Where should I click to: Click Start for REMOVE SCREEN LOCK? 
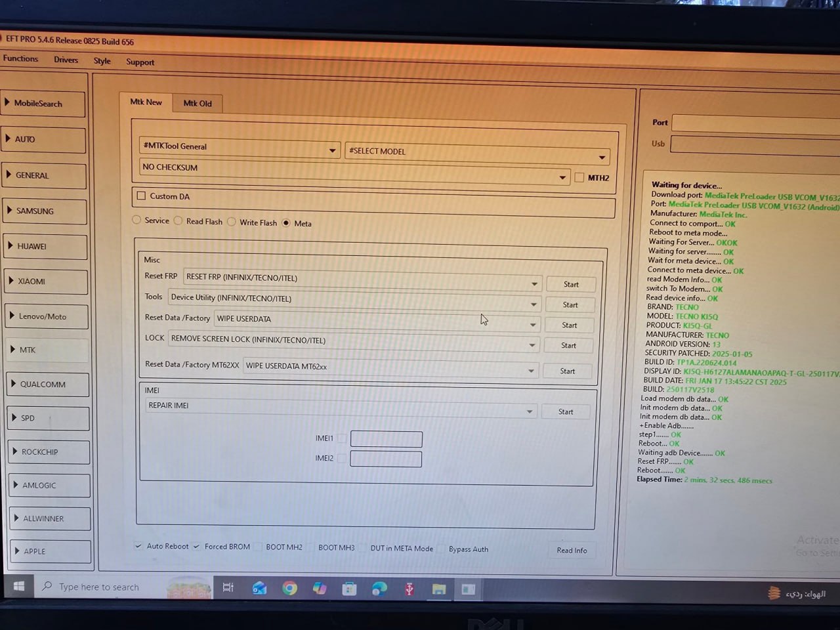pos(568,345)
